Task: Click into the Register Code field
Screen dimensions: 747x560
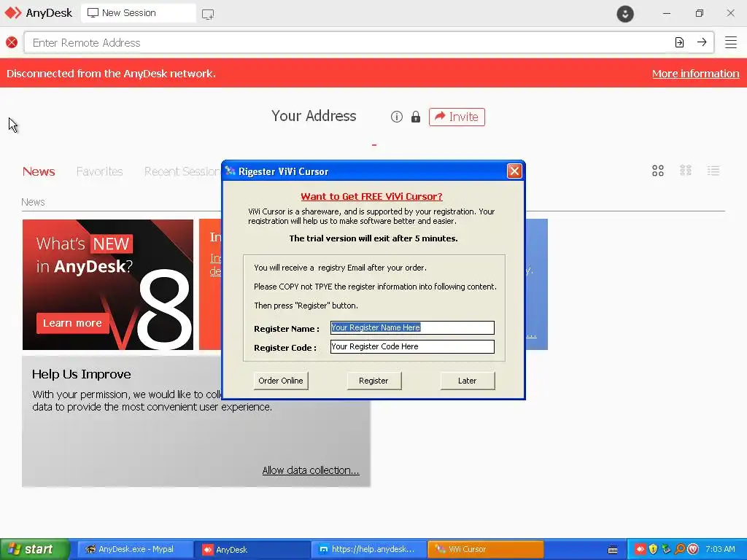Action: point(412,346)
